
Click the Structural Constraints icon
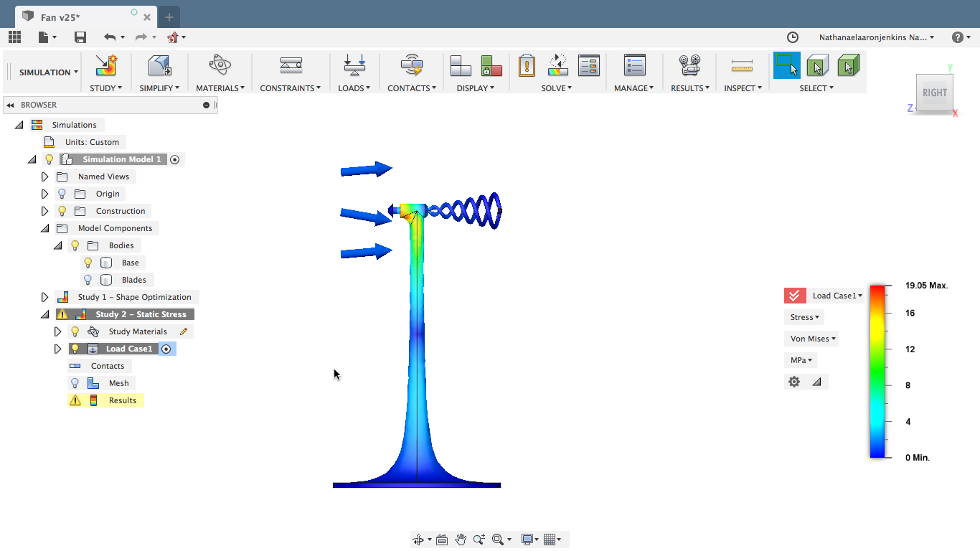pyautogui.click(x=291, y=65)
